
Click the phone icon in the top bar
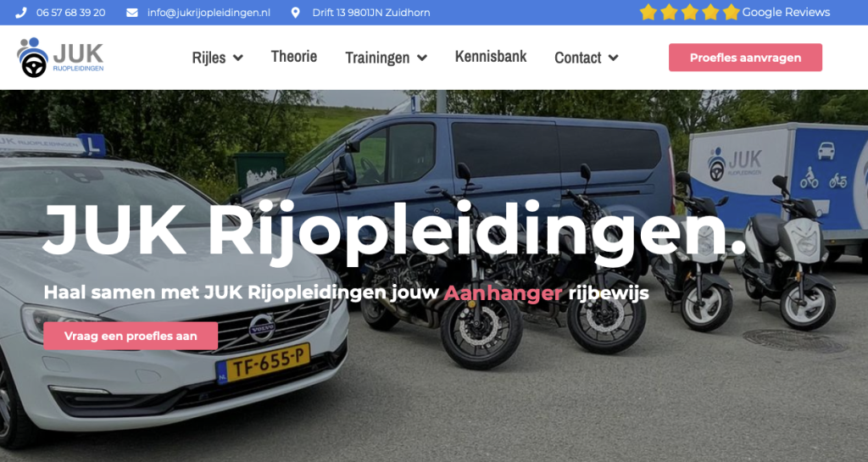[21, 13]
